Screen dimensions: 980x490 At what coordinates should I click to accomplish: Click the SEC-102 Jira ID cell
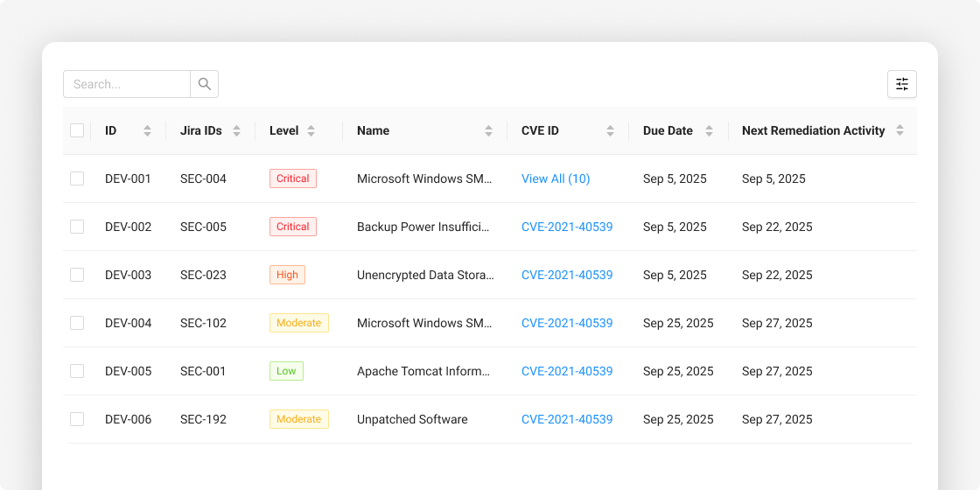203,323
